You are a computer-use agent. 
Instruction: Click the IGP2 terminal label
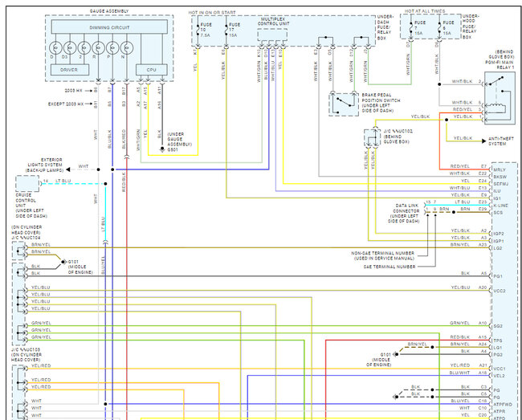coord(499,234)
